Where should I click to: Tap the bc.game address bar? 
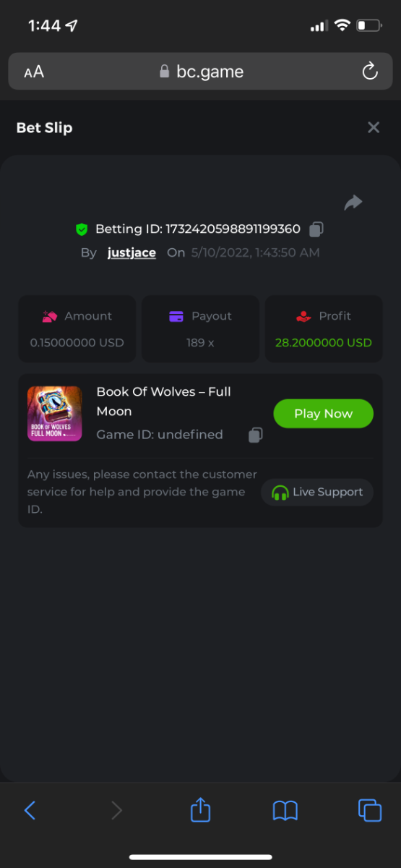click(x=200, y=72)
